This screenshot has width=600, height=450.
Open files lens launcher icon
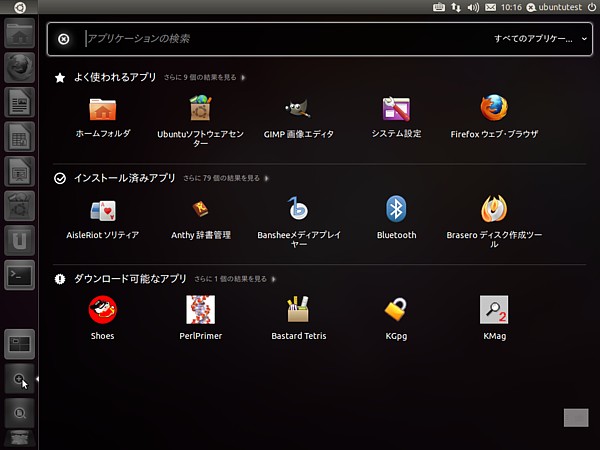click(20, 413)
